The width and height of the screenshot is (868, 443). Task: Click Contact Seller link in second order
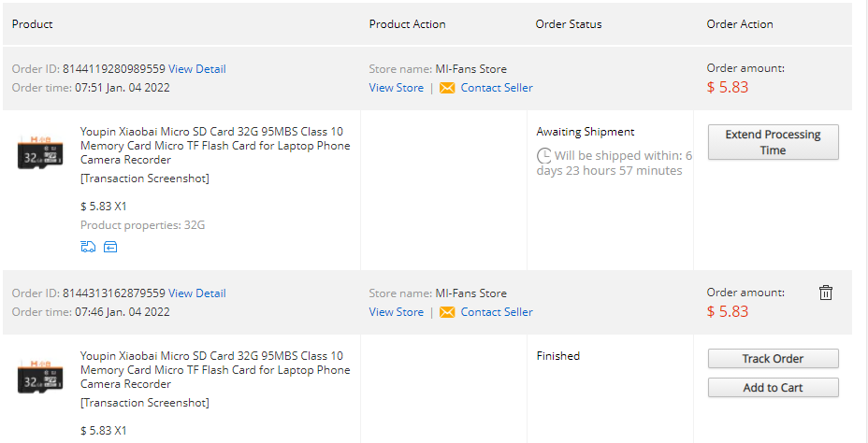(497, 312)
